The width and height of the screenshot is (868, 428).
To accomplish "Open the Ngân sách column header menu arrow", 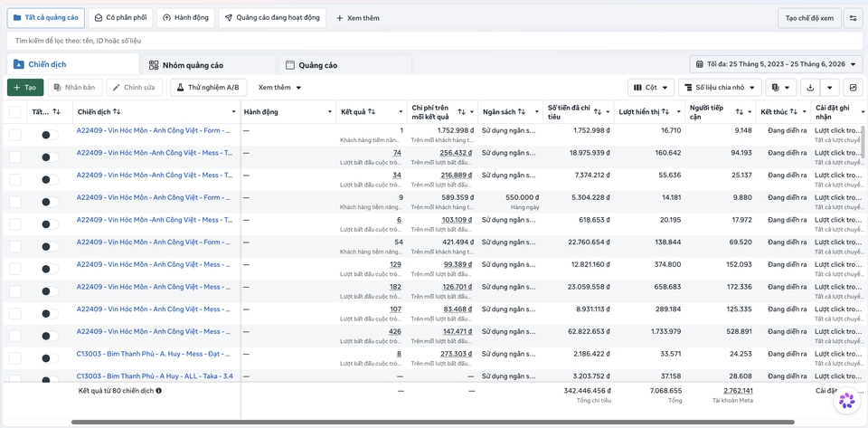I will [536, 112].
